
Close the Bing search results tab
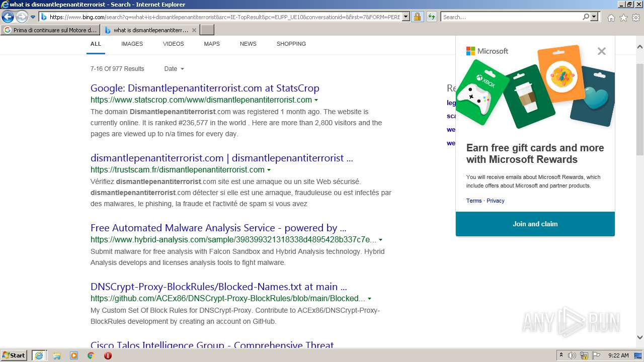[x=194, y=30]
